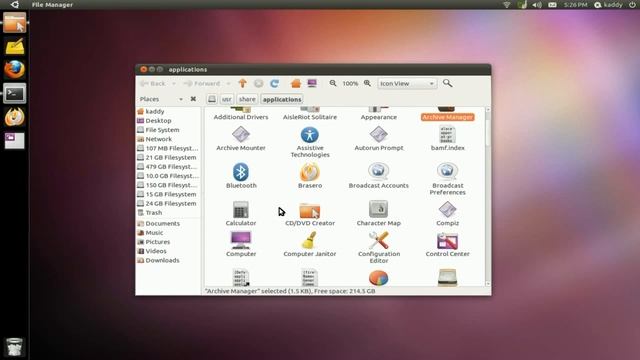This screenshot has width=640, height=360.
Task: Open File System in sidebar
Action: pyautogui.click(x=168, y=130)
